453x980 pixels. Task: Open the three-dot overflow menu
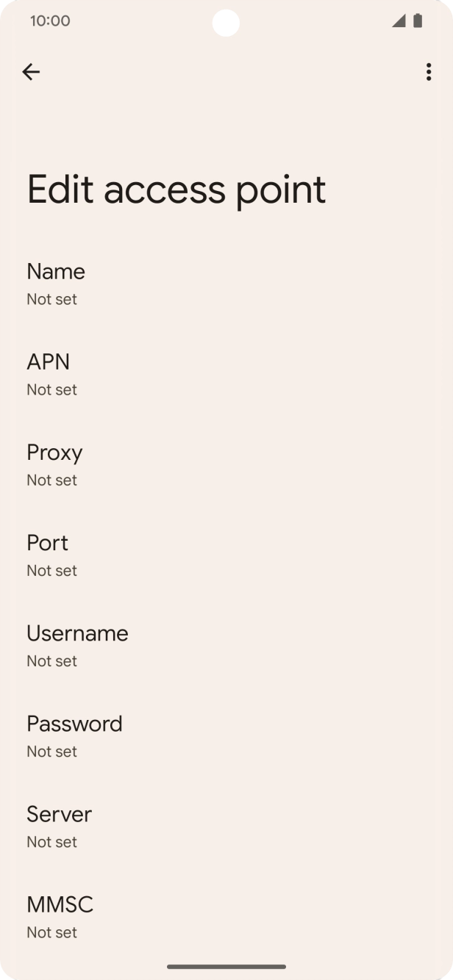click(x=429, y=71)
